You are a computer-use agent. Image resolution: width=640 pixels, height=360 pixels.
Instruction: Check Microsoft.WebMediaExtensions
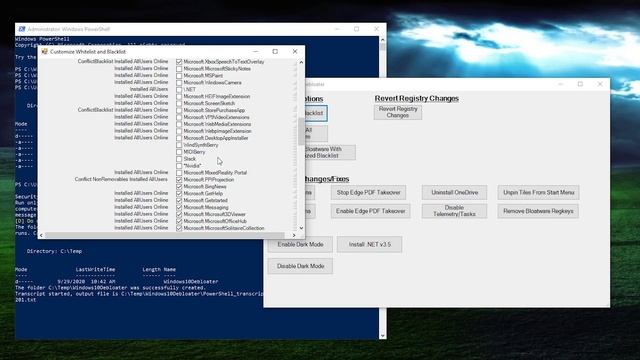(x=179, y=124)
